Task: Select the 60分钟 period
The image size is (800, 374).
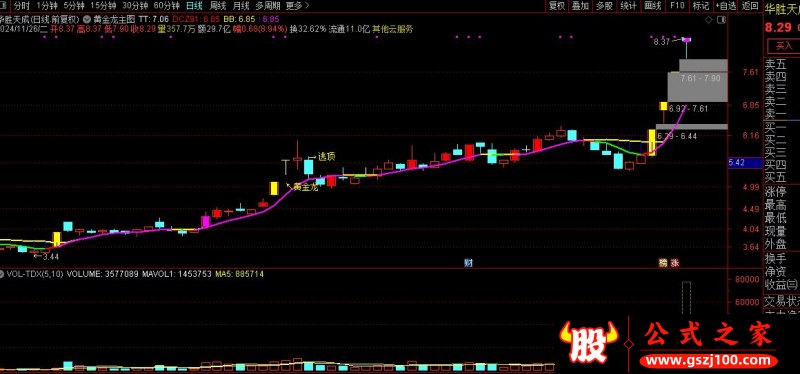Action: pyautogui.click(x=167, y=6)
